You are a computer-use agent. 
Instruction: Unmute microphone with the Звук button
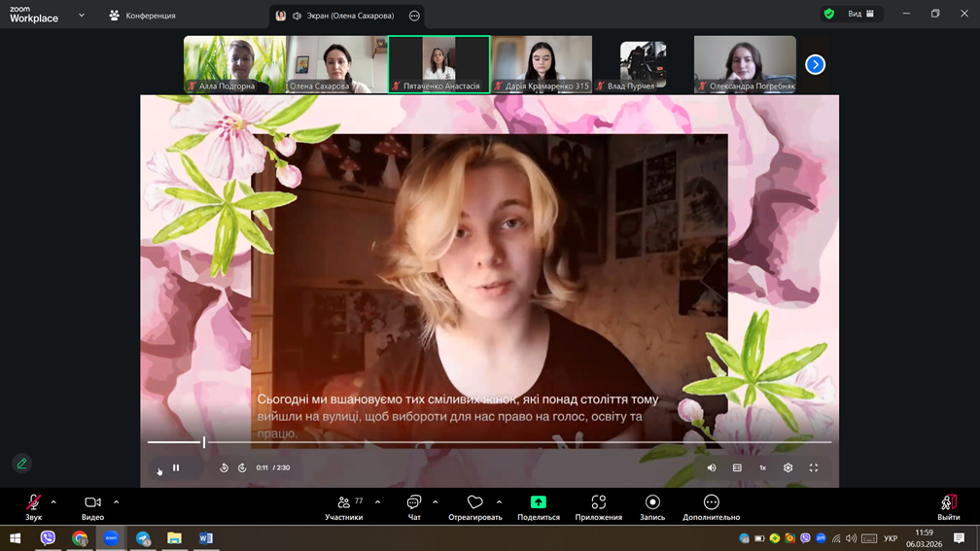point(33,507)
